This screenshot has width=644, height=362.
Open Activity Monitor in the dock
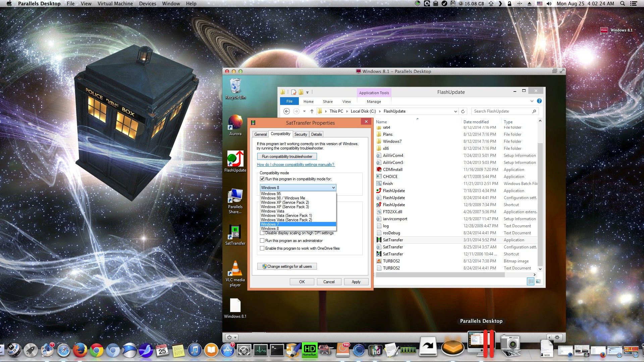(x=261, y=351)
